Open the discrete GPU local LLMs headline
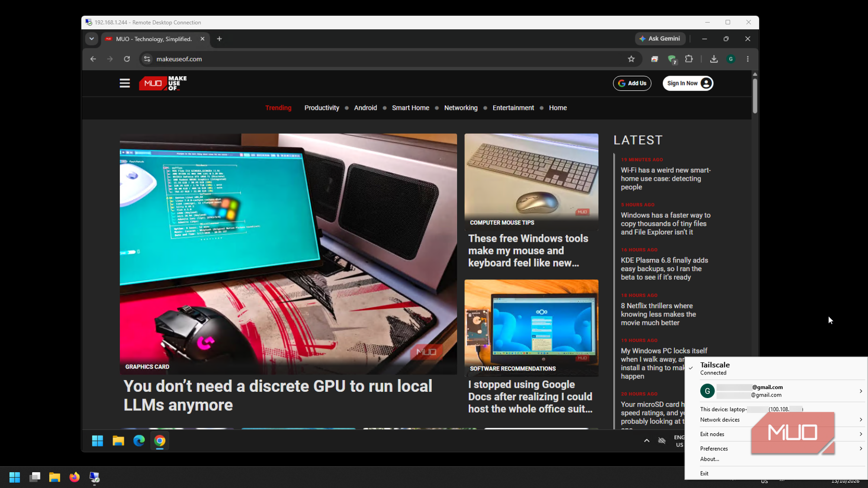 tap(278, 395)
